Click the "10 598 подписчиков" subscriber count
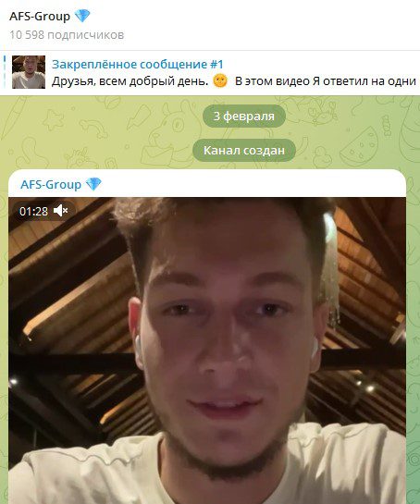 pyautogui.click(x=67, y=35)
